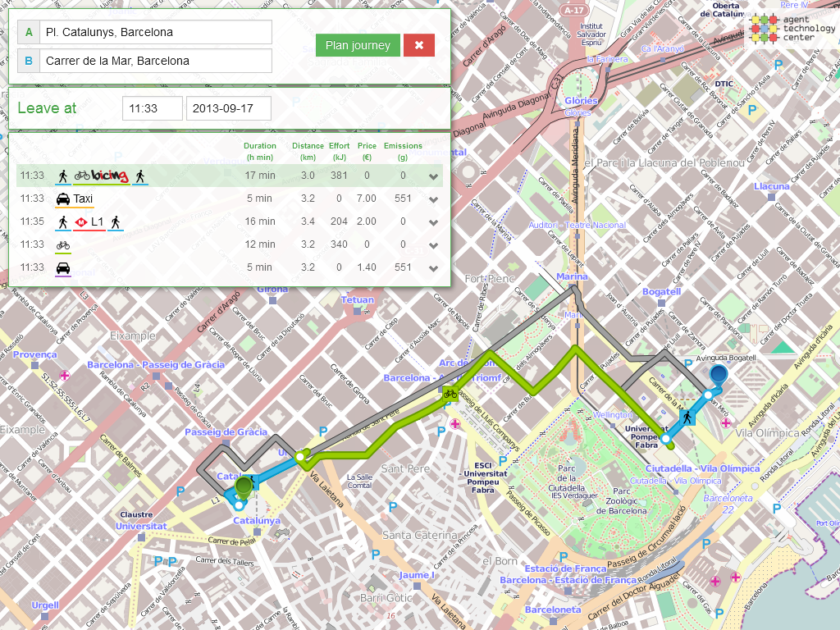Click the green origin pin at Catalunya
Screen dimensions: 840x630
click(244, 489)
